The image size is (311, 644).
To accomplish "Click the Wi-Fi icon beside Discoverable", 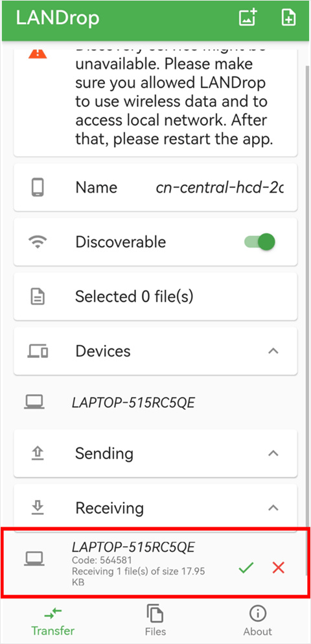I will 38,242.
